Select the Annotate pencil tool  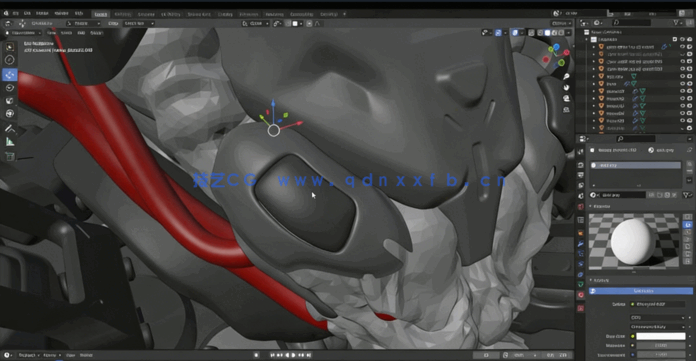[10, 128]
